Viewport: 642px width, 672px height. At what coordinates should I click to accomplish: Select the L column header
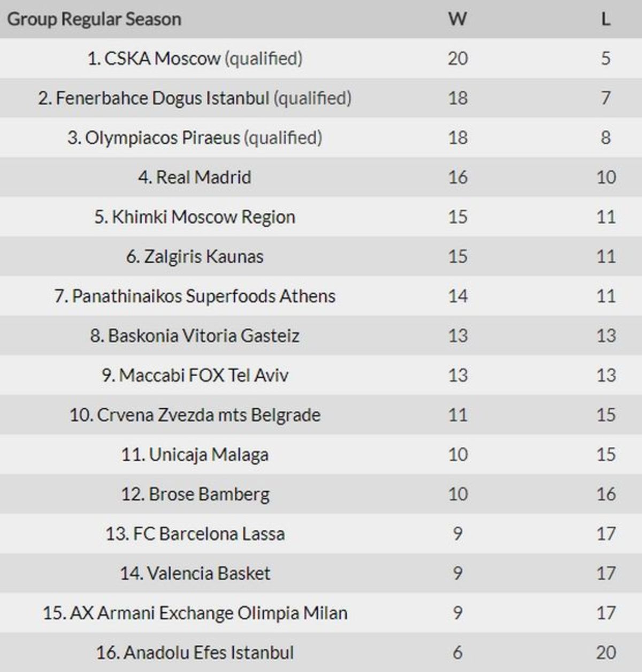click(606, 19)
